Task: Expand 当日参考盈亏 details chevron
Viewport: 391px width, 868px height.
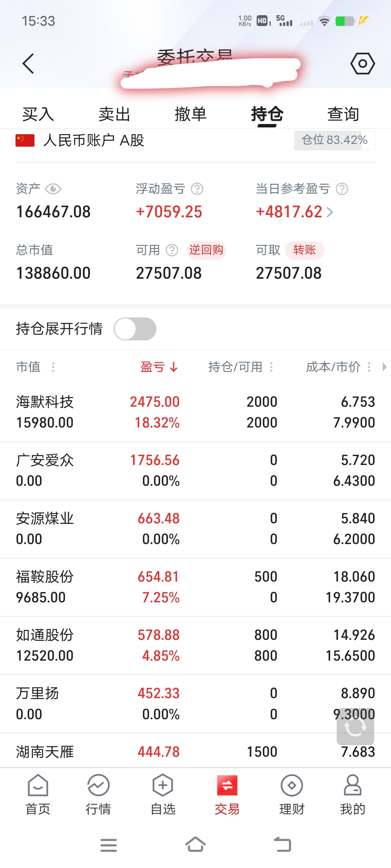Action: [x=330, y=212]
